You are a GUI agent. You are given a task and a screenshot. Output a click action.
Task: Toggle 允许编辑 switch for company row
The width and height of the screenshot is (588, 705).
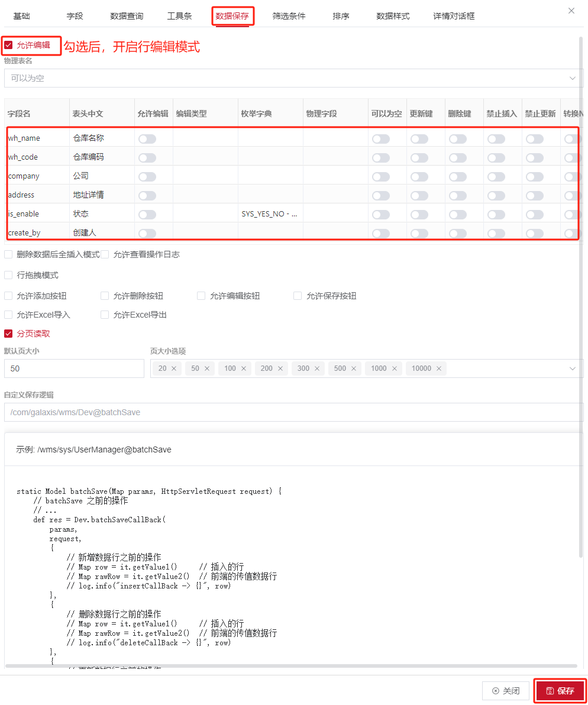coord(147,177)
